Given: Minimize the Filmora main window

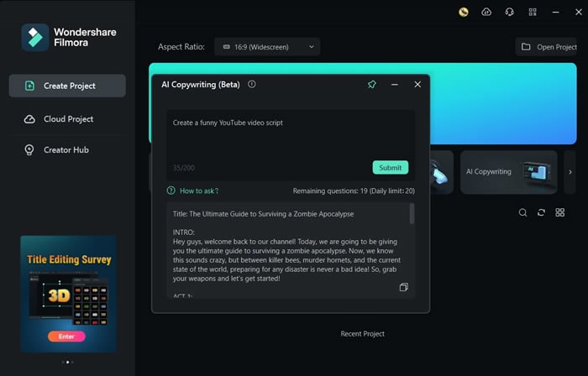Looking at the screenshot, I should pyautogui.click(x=556, y=13).
